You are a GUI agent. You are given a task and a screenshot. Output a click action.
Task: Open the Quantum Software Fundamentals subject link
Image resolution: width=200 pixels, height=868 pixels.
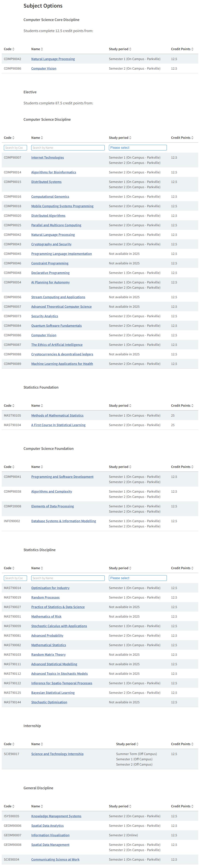(x=56, y=326)
